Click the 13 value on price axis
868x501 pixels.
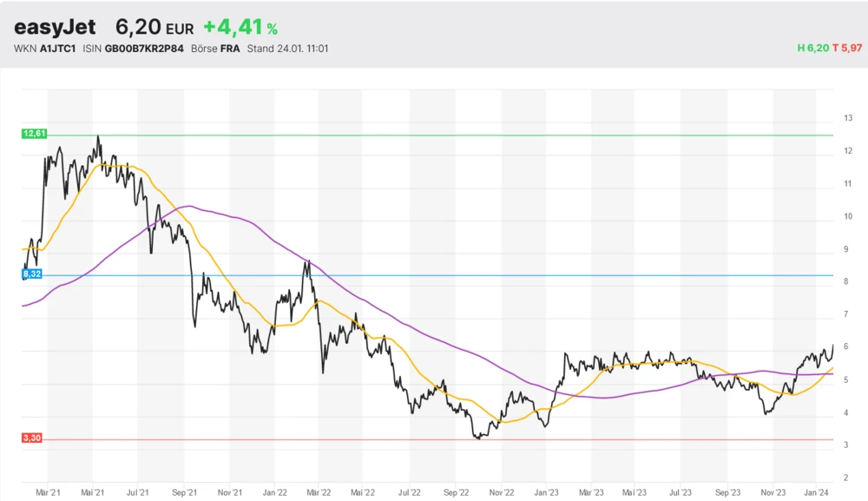[x=848, y=118]
